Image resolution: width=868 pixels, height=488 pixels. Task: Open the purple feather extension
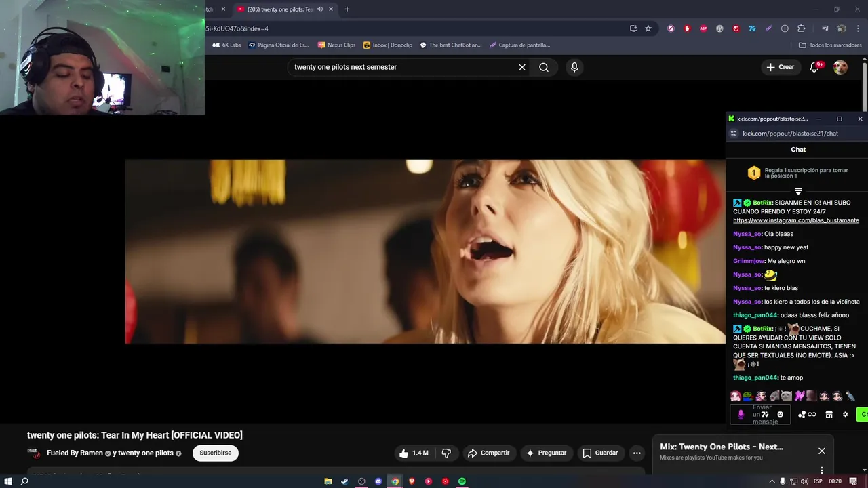point(768,28)
